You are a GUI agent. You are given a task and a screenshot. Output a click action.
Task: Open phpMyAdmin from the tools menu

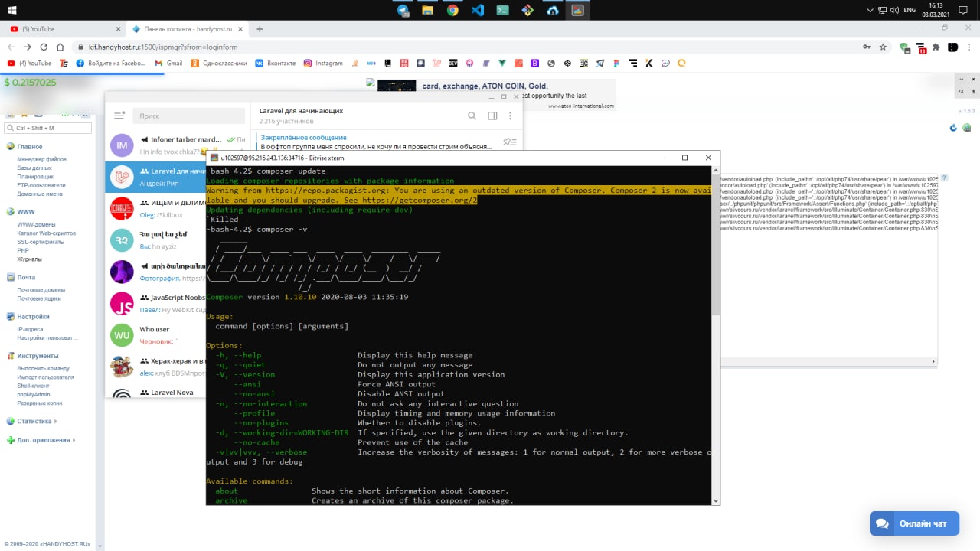(x=34, y=394)
